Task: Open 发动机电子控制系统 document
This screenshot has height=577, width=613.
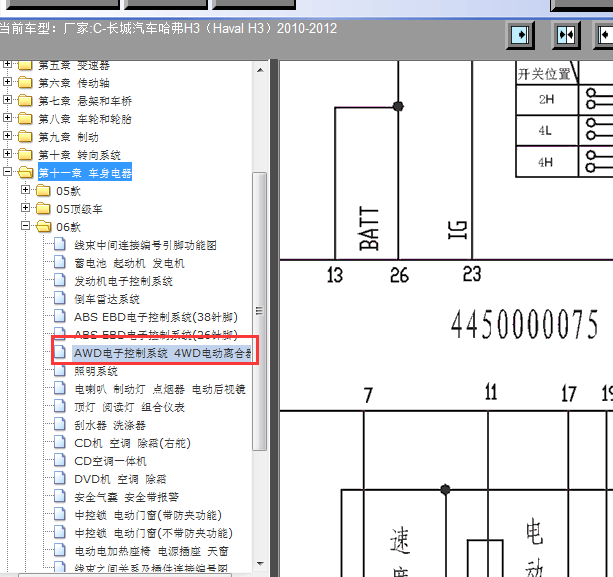Action: [x=124, y=281]
